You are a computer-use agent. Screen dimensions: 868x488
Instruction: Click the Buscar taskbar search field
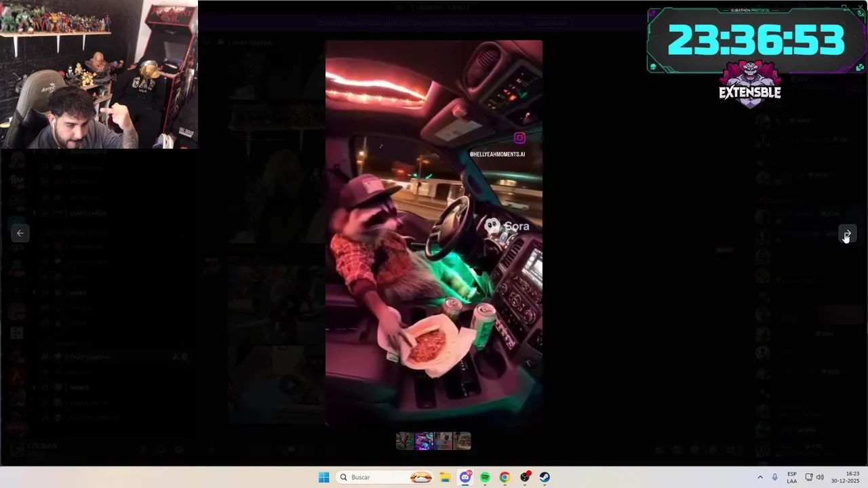point(385,477)
